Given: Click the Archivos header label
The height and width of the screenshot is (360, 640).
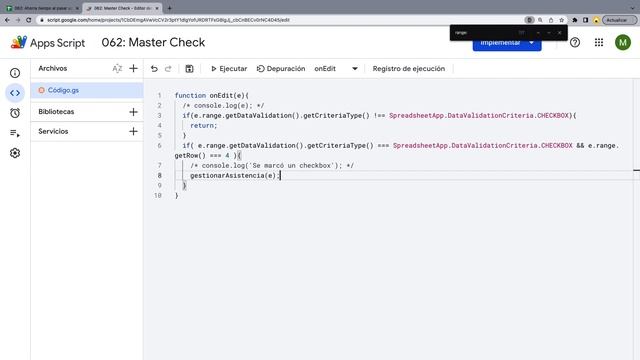Looking at the screenshot, I should click(x=53, y=69).
